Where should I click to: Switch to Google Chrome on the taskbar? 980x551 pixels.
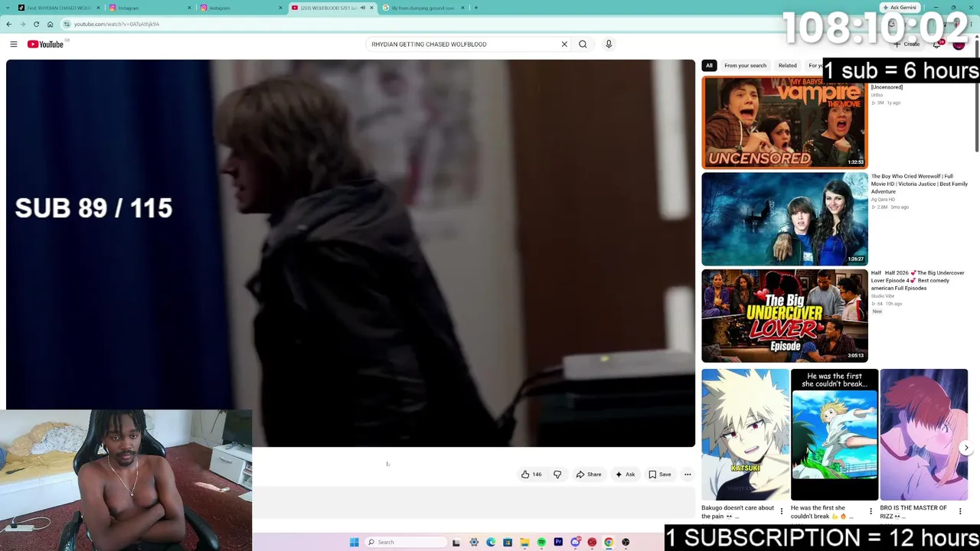click(x=609, y=543)
